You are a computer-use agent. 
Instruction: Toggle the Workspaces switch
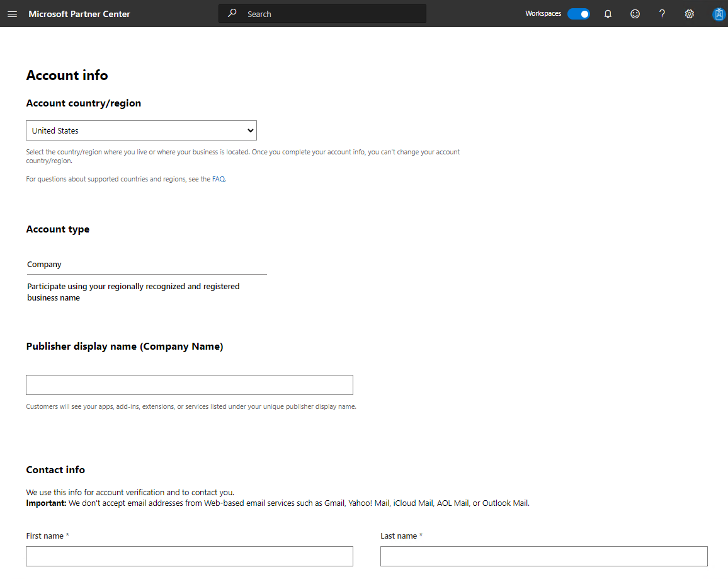(x=579, y=14)
